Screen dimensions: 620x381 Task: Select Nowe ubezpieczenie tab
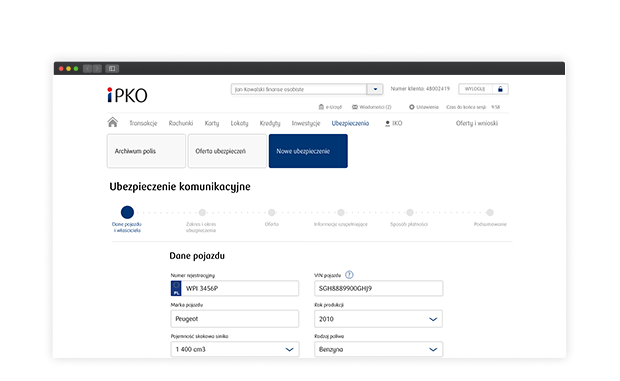coord(308,151)
